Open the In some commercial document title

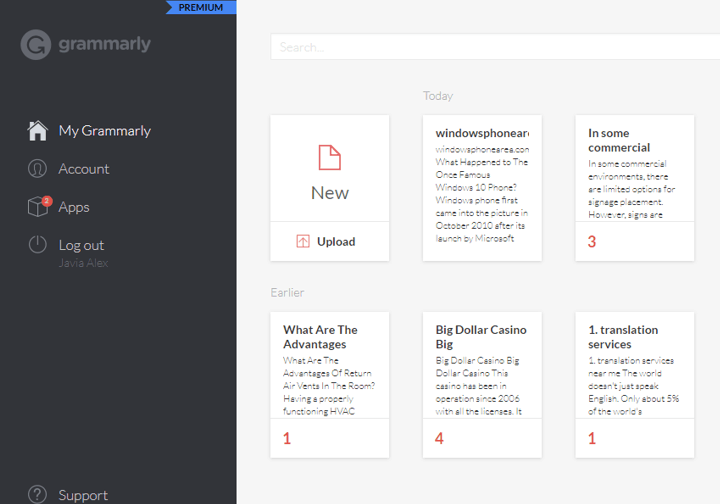[x=619, y=140]
